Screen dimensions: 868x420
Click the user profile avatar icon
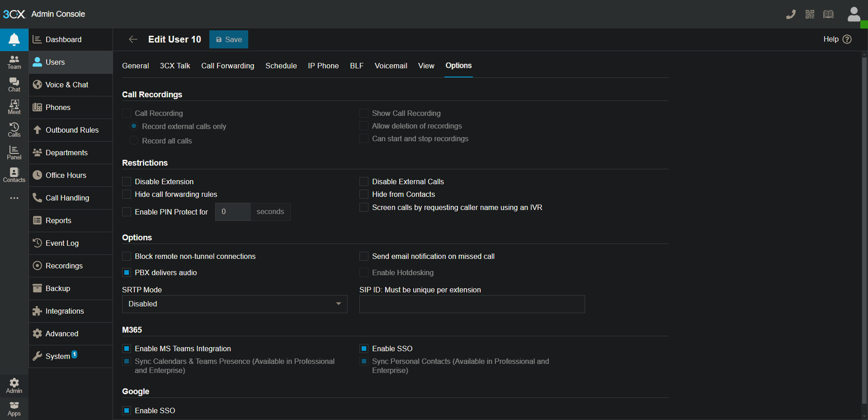854,14
